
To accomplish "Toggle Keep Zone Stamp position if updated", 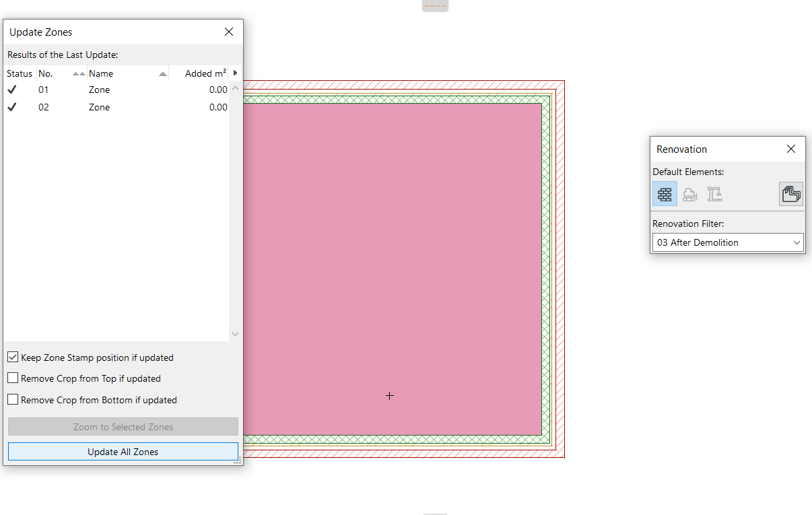I will click(x=13, y=357).
